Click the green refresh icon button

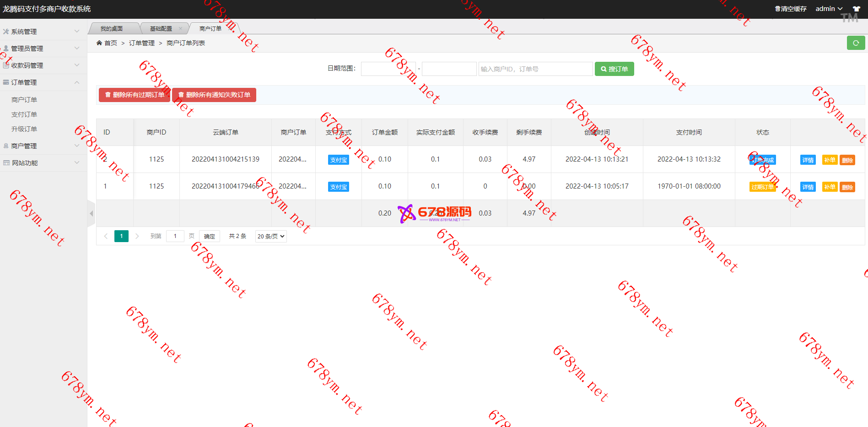click(856, 43)
